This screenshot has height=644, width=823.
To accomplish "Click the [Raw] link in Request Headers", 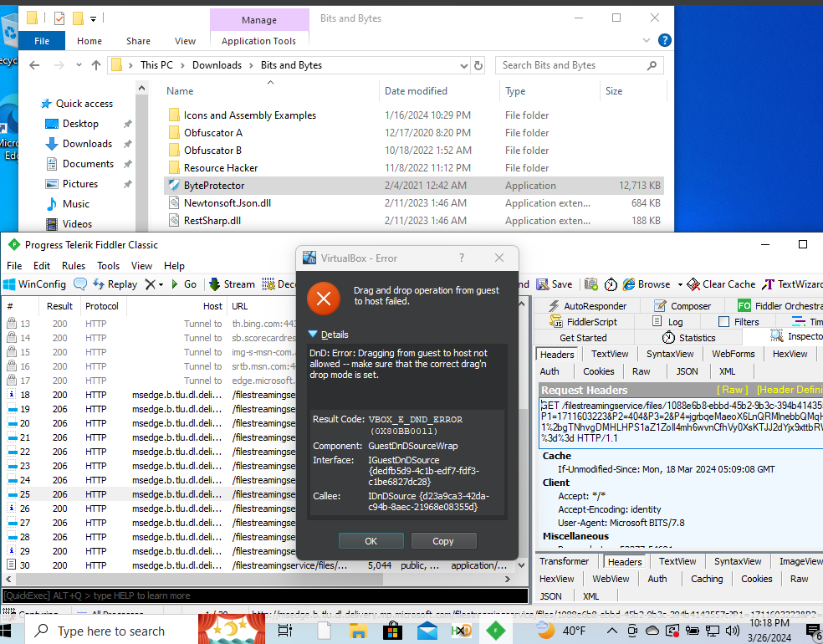I will 732,390.
